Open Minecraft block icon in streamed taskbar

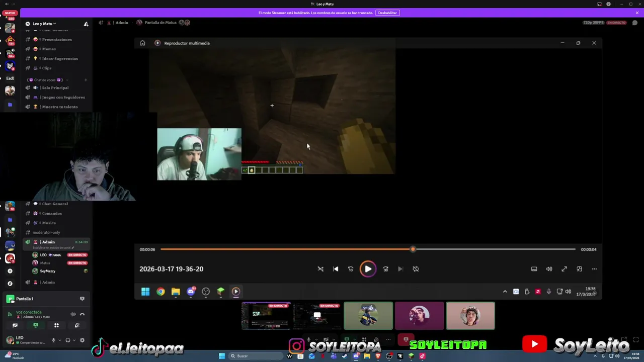[x=221, y=292]
